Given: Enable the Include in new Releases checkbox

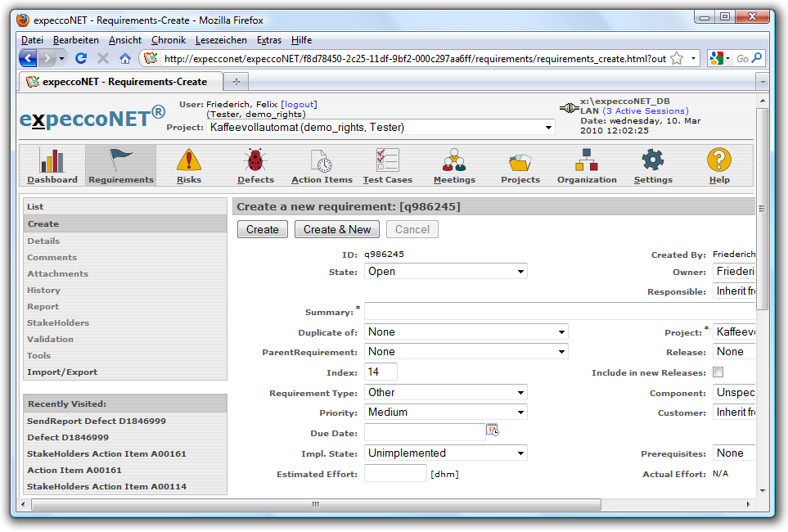Looking at the screenshot, I should [718, 372].
